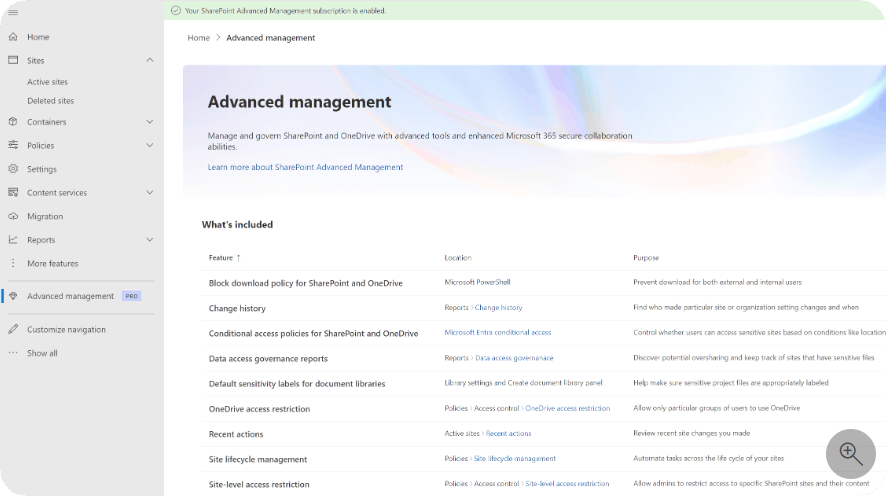The height and width of the screenshot is (496, 886).
Task: Select OneDrive access restriction feature name
Action: click(x=259, y=409)
